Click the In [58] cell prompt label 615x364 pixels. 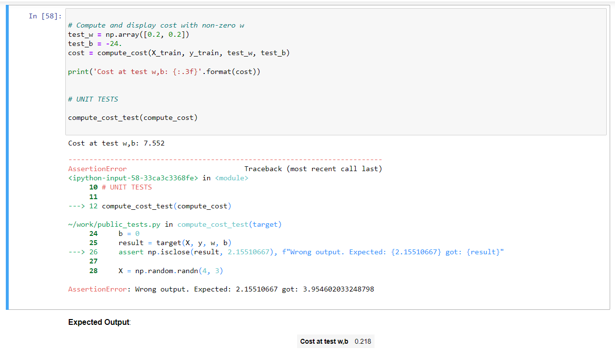click(x=45, y=16)
